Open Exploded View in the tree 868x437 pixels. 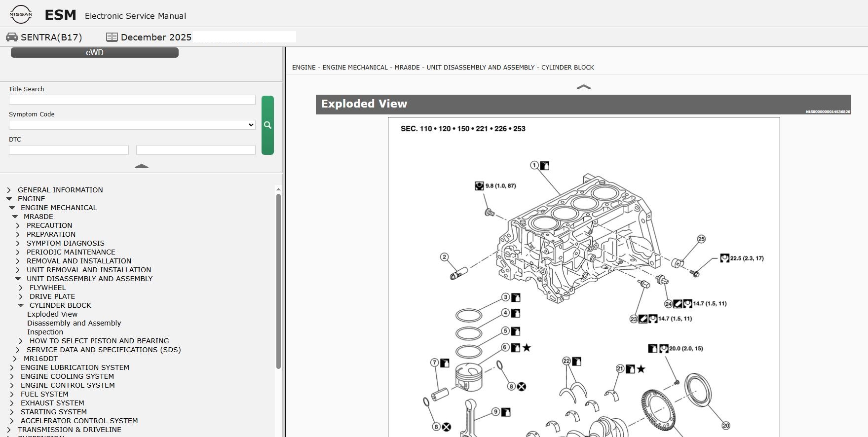[x=52, y=314]
